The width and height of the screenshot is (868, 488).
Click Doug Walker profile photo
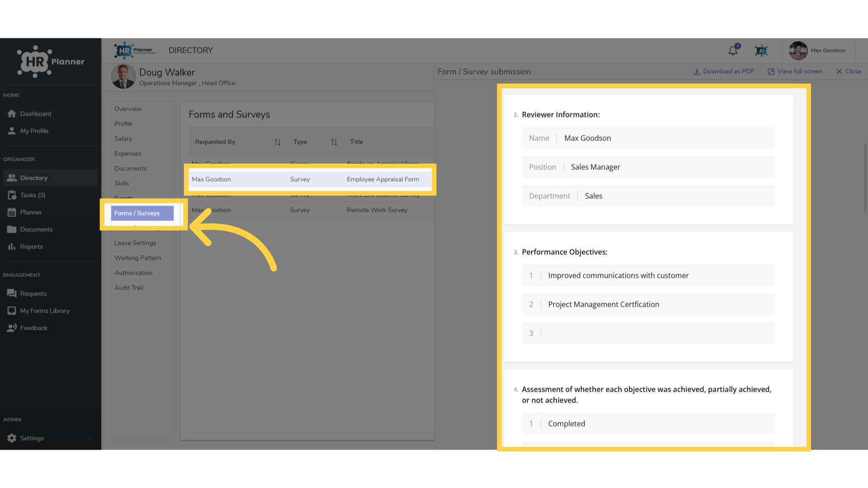click(x=123, y=76)
